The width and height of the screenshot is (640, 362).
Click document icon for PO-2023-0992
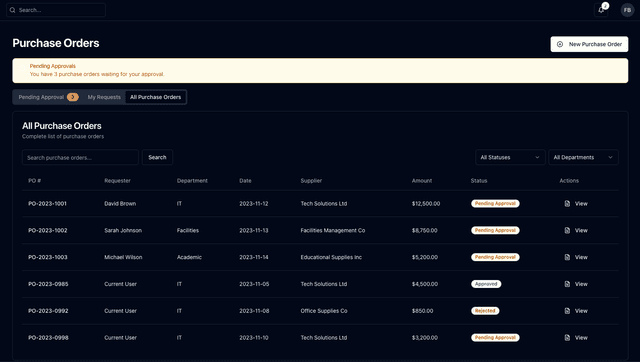[x=567, y=311]
